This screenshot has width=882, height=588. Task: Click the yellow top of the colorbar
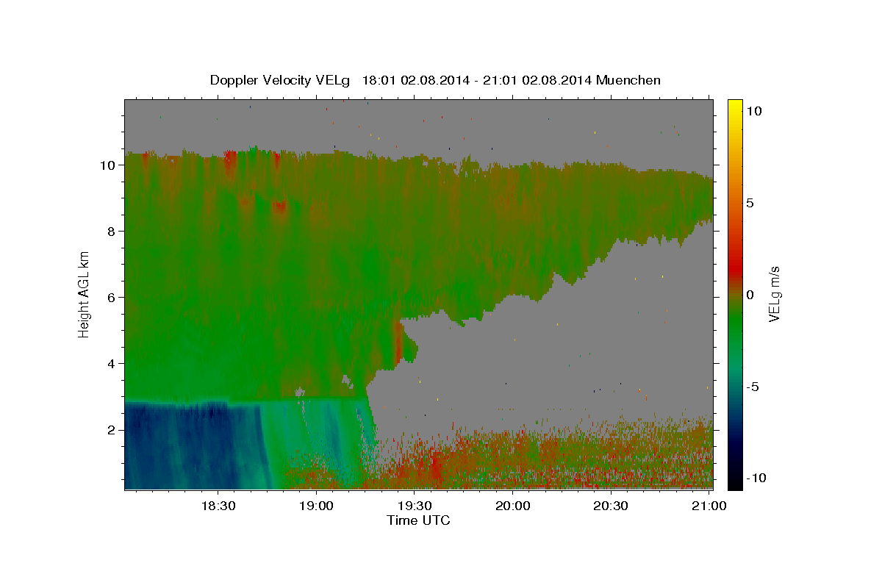(735, 107)
